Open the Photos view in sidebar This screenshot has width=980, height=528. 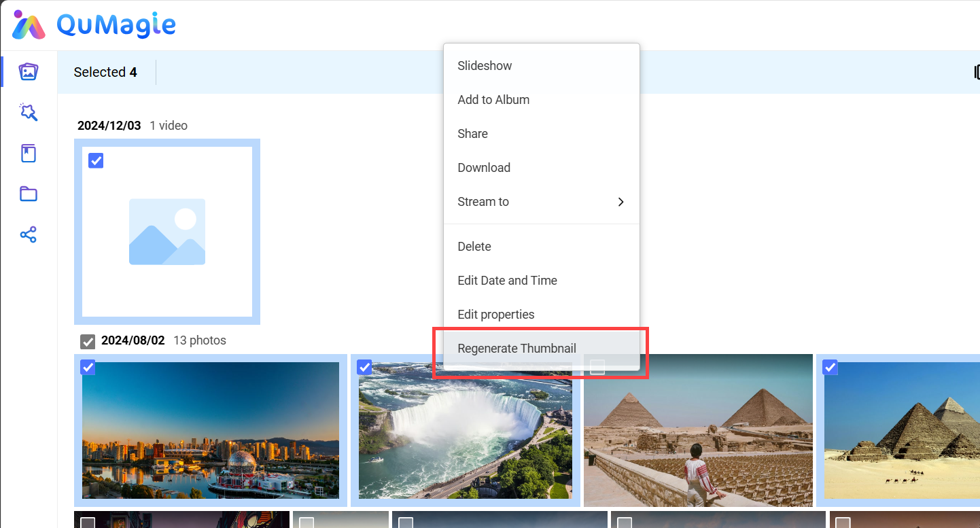coord(28,72)
